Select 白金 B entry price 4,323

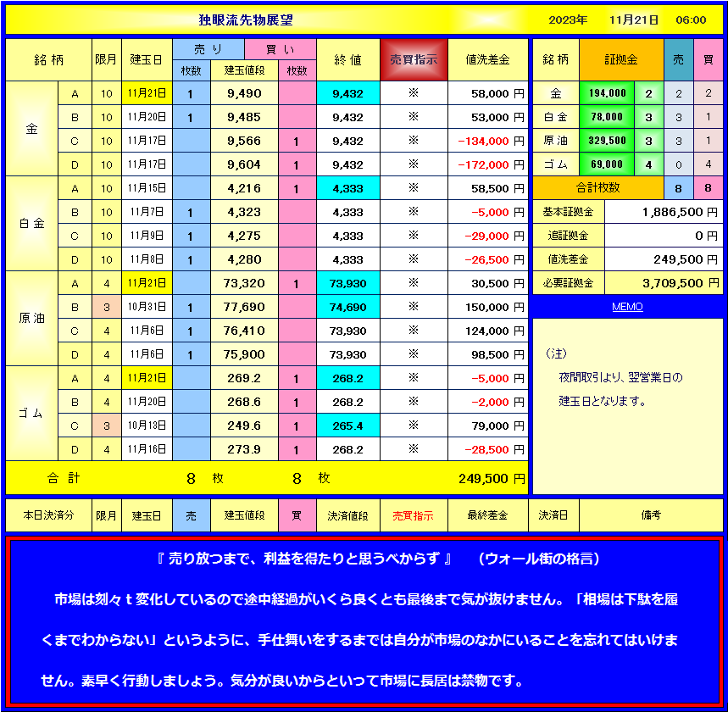[244, 212]
